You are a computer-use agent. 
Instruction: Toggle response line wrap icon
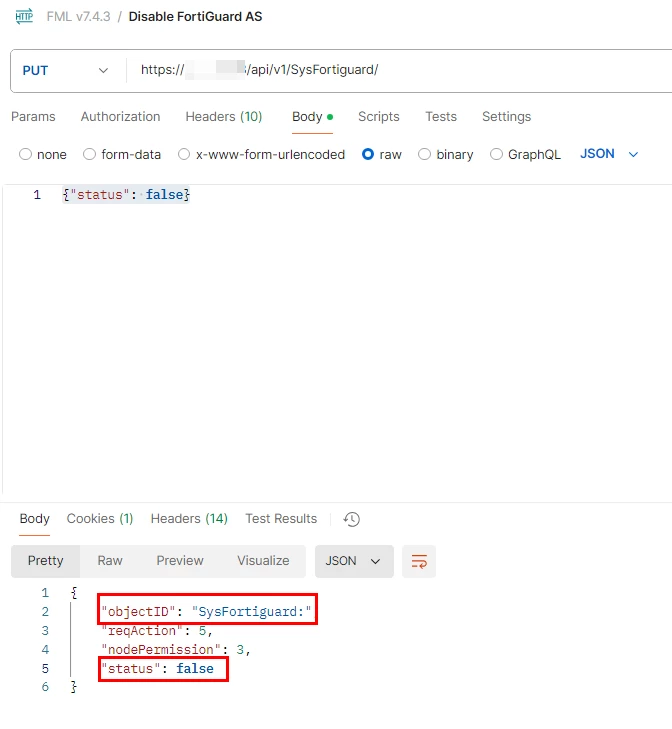tap(419, 561)
